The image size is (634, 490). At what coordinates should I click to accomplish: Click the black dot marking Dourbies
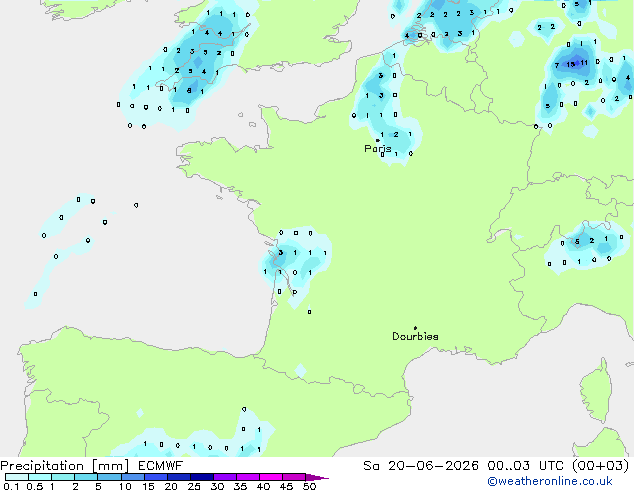pos(415,328)
